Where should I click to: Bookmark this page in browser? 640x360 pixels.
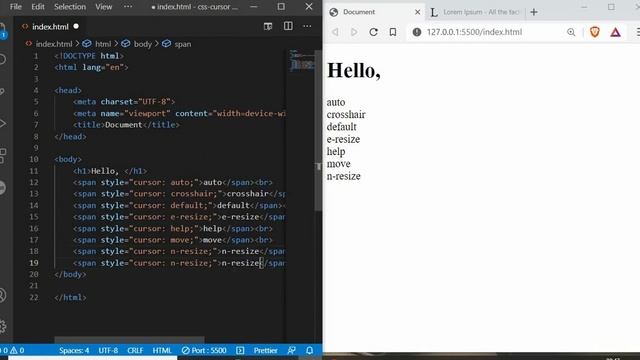pyautogui.click(x=393, y=32)
